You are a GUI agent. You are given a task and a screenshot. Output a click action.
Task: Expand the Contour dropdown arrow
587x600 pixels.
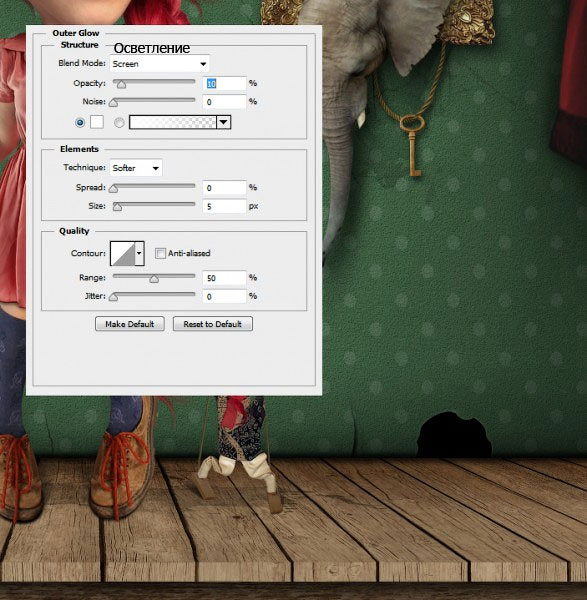point(139,253)
